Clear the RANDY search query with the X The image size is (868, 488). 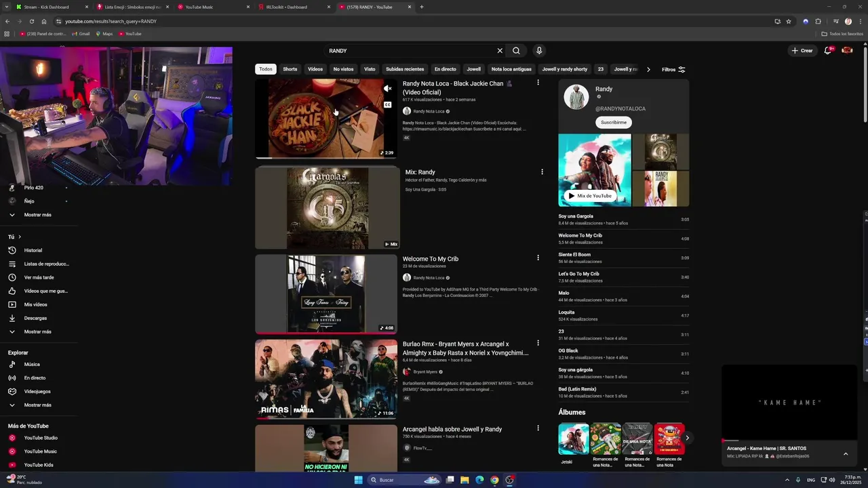coord(500,51)
